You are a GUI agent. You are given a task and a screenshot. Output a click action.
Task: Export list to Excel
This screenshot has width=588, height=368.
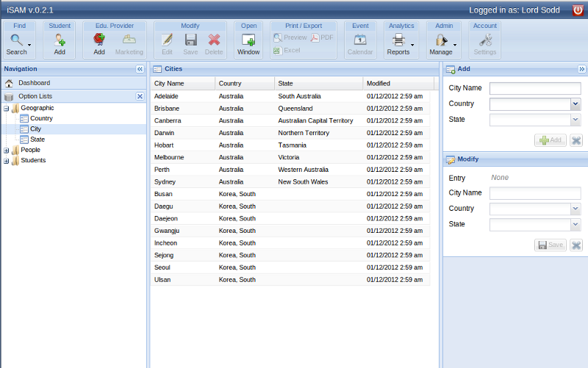287,50
